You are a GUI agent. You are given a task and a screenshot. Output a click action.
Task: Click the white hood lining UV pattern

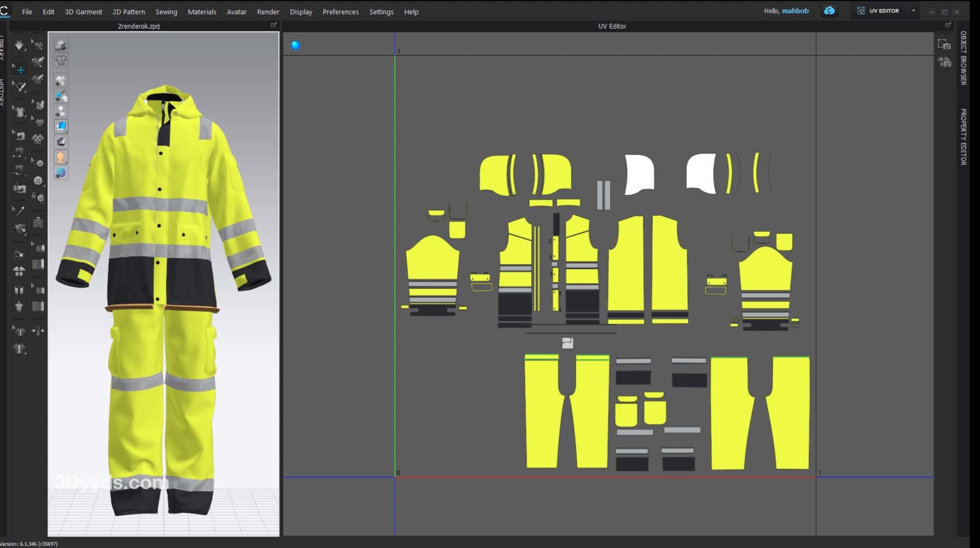[639, 174]
